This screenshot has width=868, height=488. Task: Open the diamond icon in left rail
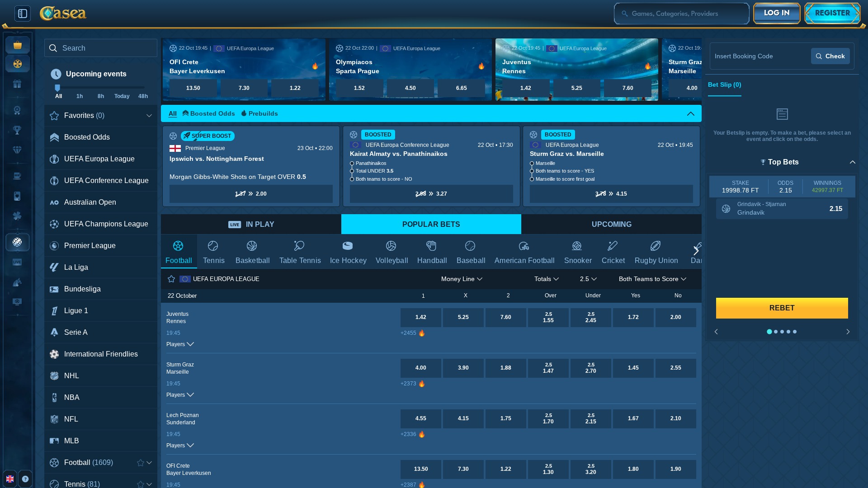pos(17,150)
